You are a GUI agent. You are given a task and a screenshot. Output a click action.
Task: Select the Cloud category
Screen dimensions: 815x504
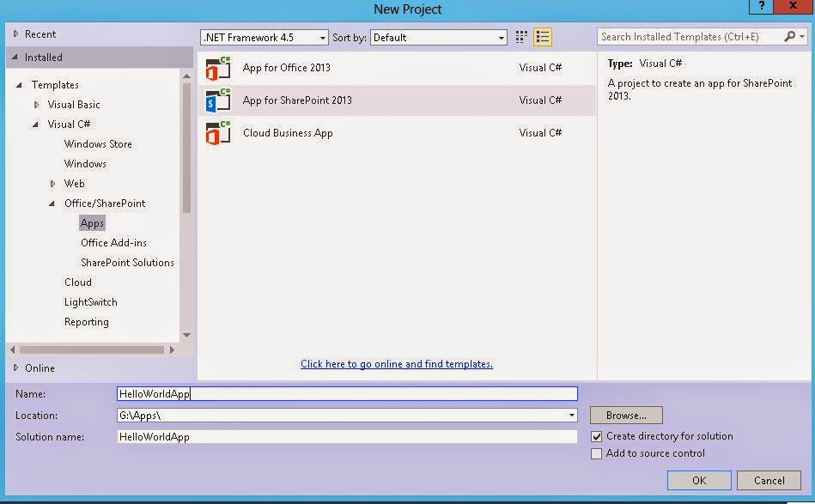point(78,282)
